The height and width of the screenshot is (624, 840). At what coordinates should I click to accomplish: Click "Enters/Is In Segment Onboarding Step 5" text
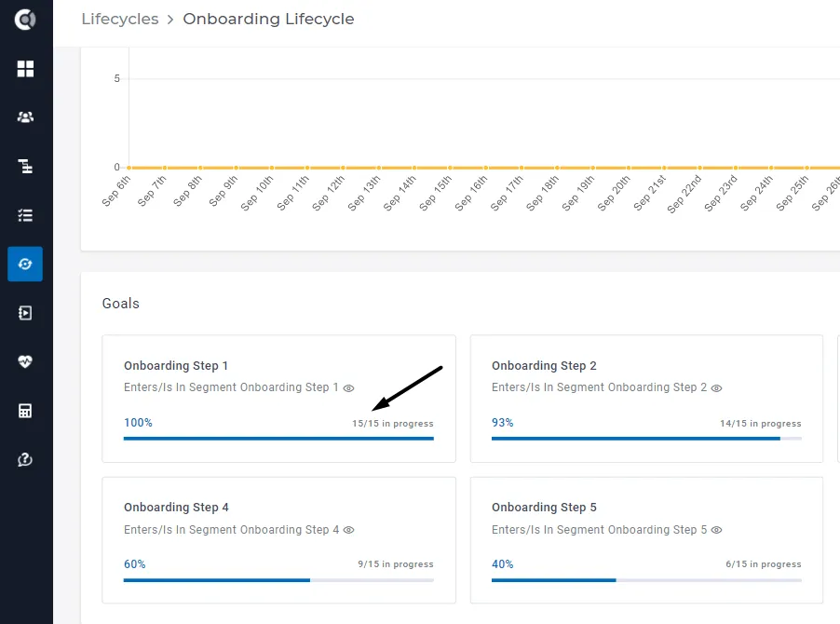point(599,530)
